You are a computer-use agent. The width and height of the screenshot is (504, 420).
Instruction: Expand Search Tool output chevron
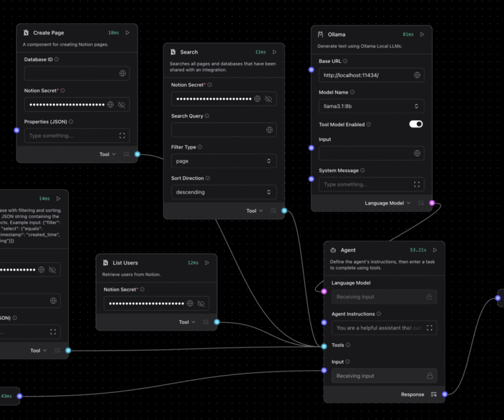pos(260,211)
